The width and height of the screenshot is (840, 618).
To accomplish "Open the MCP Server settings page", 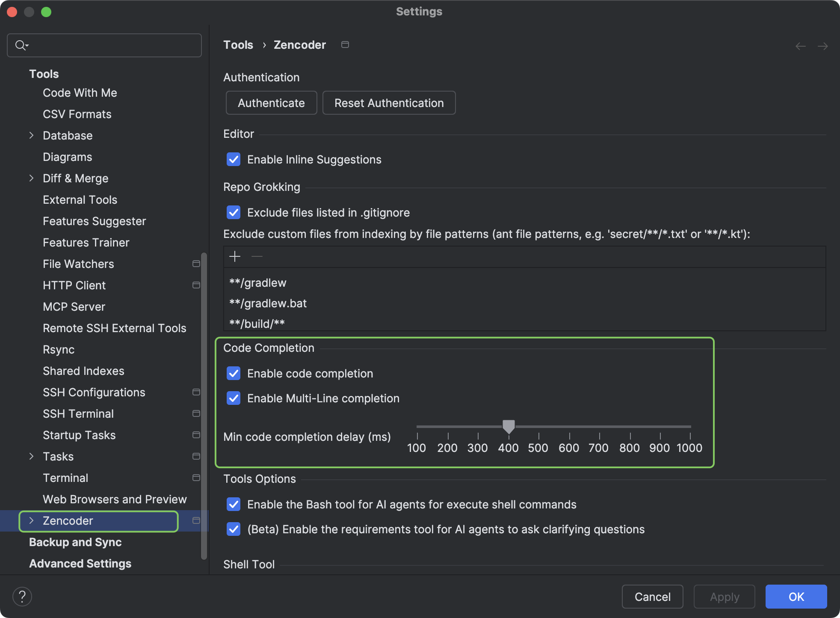I will tap(74, 306).
